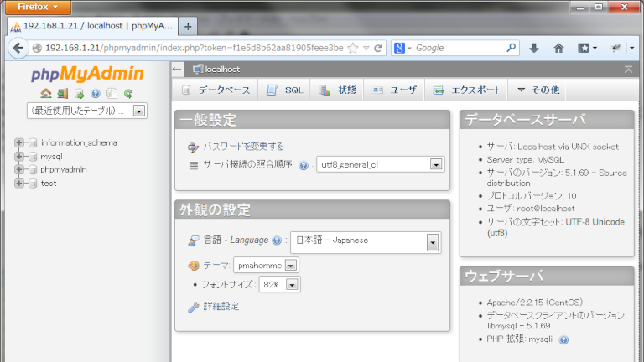Viewport: 644px width, 362px height.
Task: Go to the browser home page icon
Action: click(558, 48)
